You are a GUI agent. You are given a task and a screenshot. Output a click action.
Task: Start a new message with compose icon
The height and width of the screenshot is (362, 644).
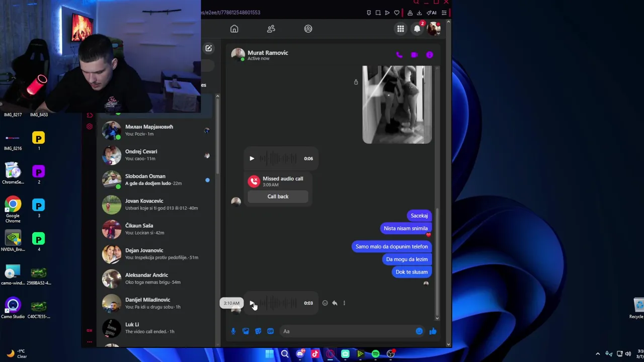click(208, 48)
